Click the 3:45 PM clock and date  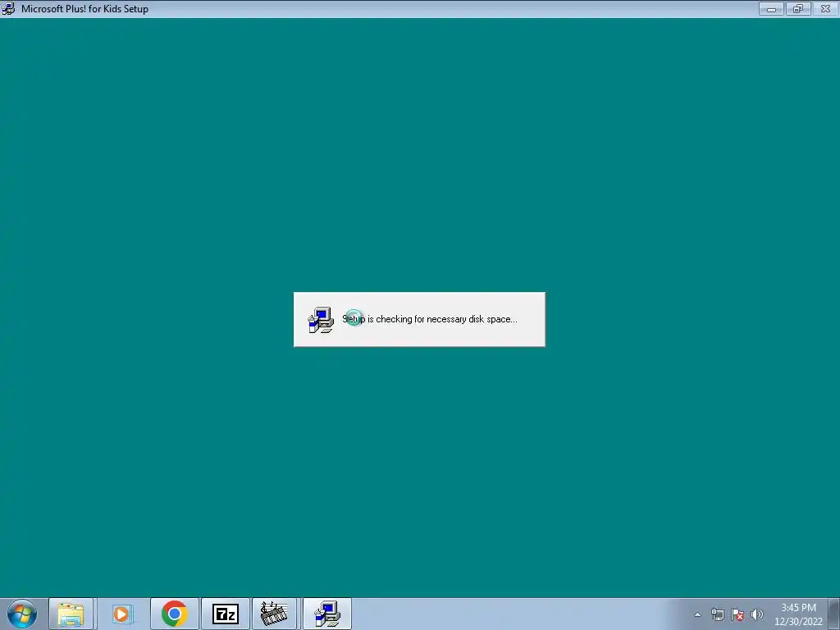pyautogui.click(x=798, y=614)
